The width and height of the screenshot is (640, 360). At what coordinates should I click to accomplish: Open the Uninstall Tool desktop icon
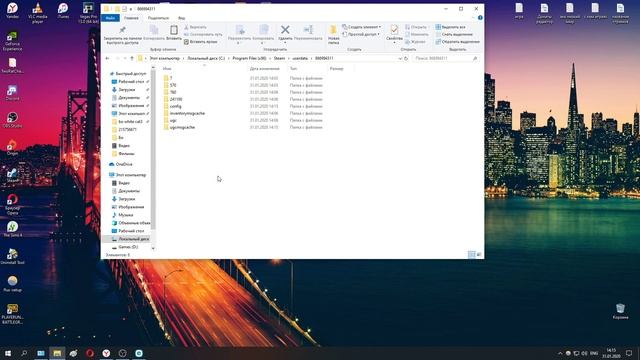point(12,256)
